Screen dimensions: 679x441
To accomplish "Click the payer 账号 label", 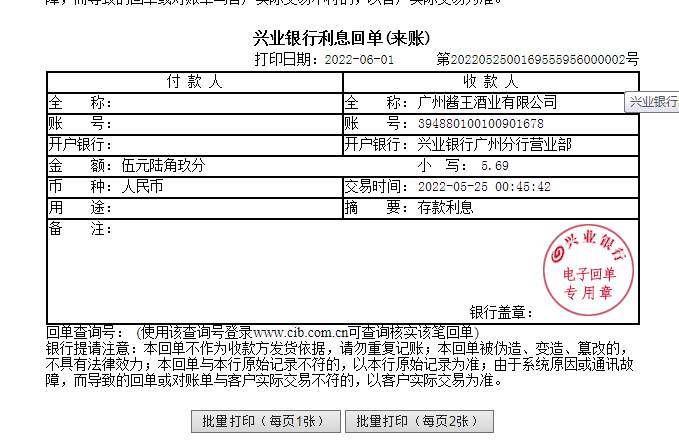I will point(80,123).
